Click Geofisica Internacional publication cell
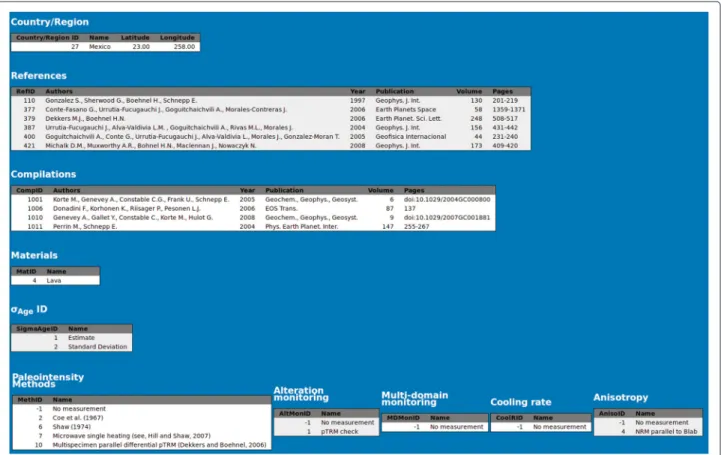Screen dimensions: 721x455 (411, 136)
